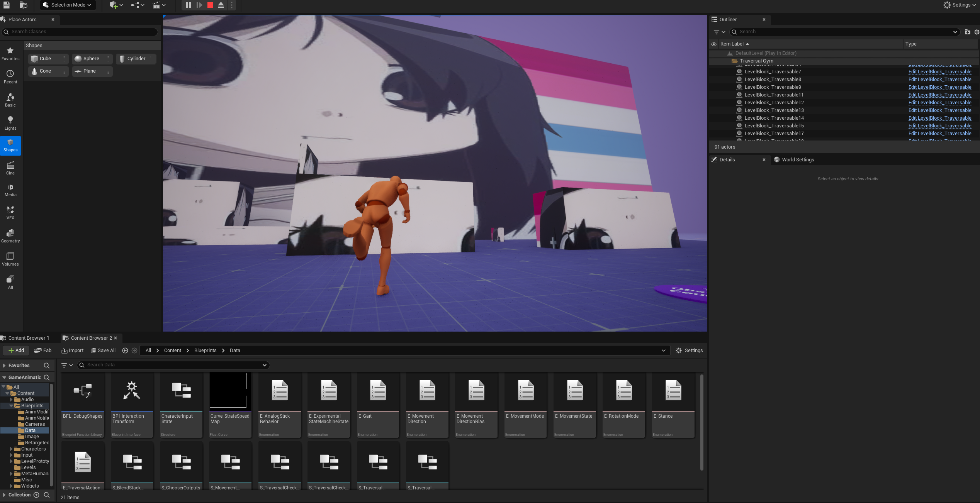
Task: Click the Outliner search field
Action: pyautogui.click(x=844, y=32)
